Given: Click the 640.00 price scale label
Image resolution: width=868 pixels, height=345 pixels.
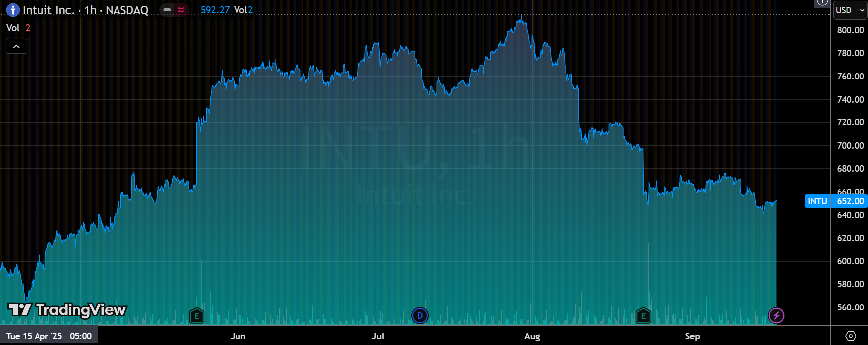Looking at the screenshot, I should [x=850, y=215].
